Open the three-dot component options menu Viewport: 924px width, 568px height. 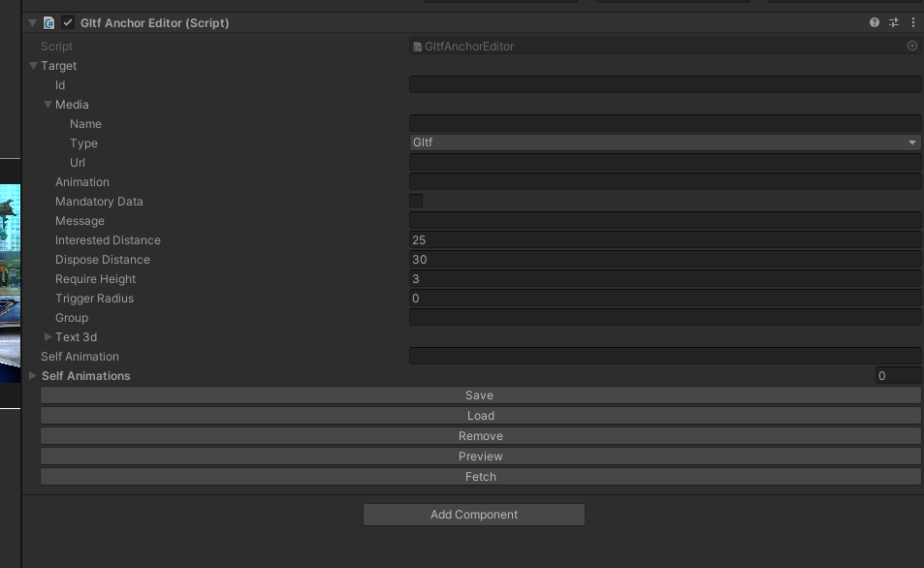tap(912, 22)
